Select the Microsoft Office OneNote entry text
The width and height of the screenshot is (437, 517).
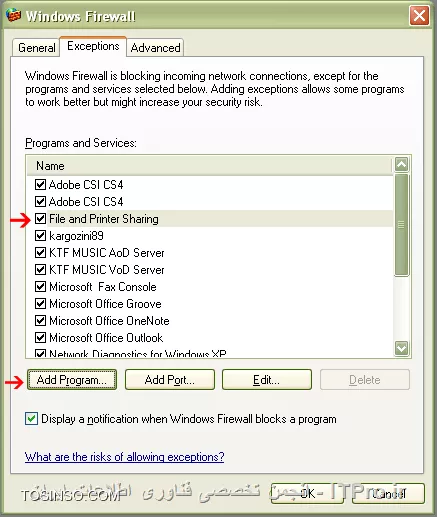(x=109, y=321)
